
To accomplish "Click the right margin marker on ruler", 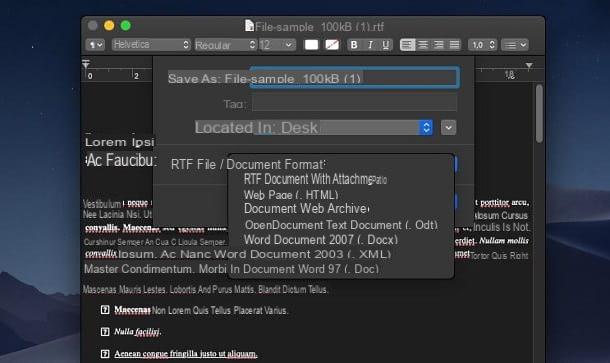I will [529, 65].
